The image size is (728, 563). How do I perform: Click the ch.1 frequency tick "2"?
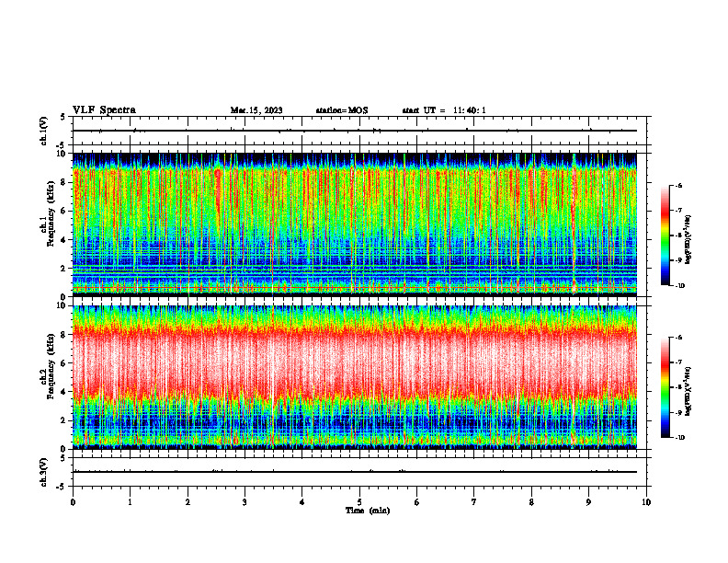64,269
